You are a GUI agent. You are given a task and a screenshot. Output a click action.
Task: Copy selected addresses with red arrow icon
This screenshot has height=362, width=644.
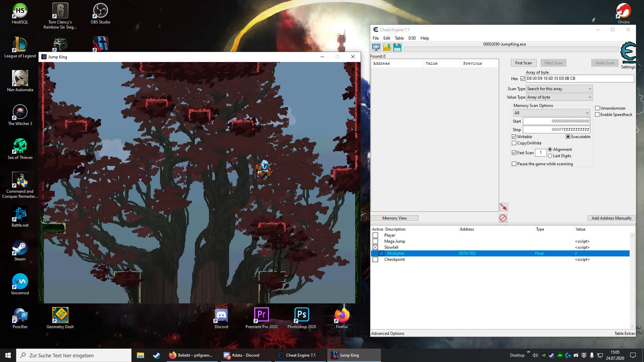click(x=503, y=207)
